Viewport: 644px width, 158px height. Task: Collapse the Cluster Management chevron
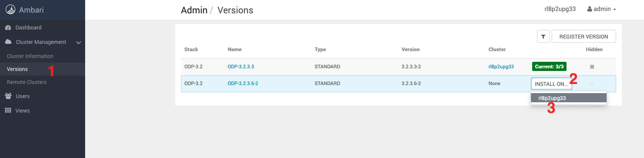click(79, 42)
